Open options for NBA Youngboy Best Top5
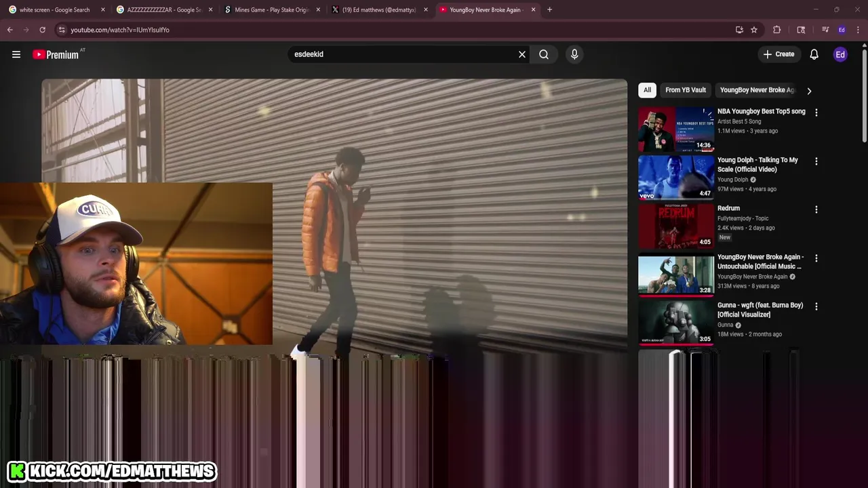 point(816,113)
